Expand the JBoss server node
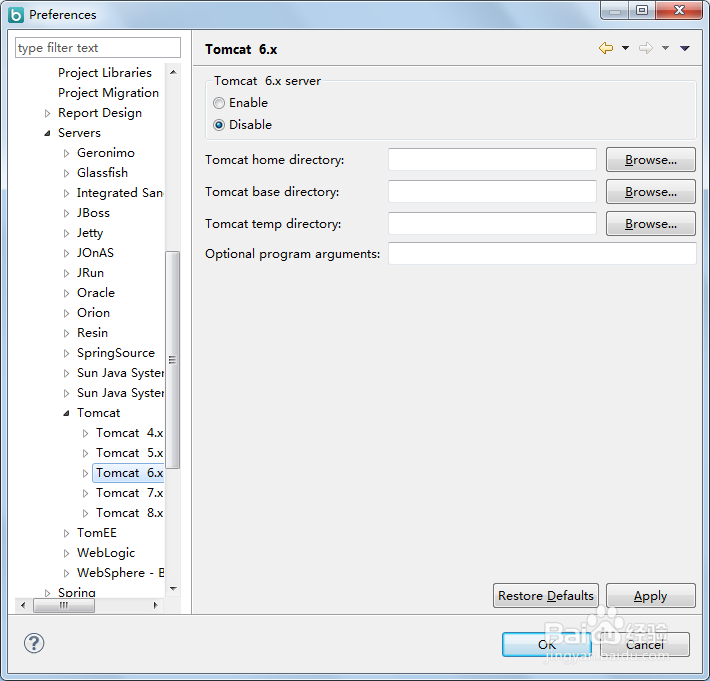710x681 pixels. (67, 213)
